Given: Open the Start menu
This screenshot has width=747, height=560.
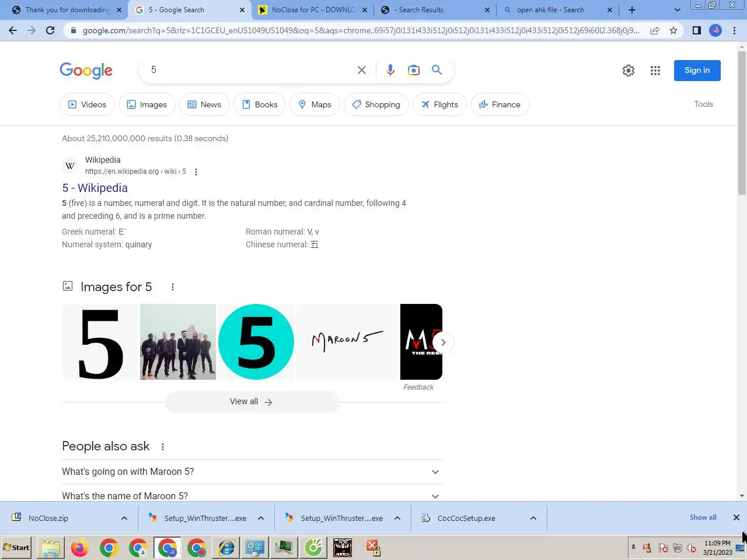Looking at the screenshot, I should 16,548.
